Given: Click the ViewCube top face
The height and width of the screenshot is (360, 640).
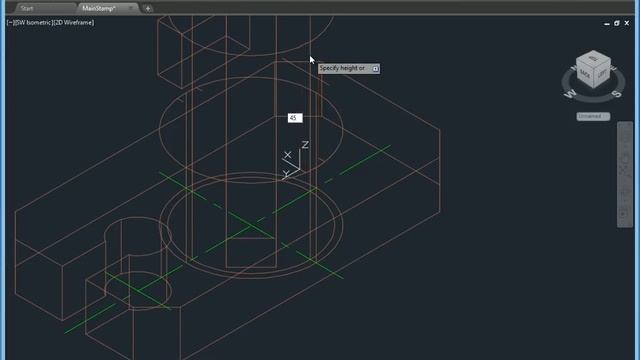Looking at the screenshot, I should [x=593, y=60].
